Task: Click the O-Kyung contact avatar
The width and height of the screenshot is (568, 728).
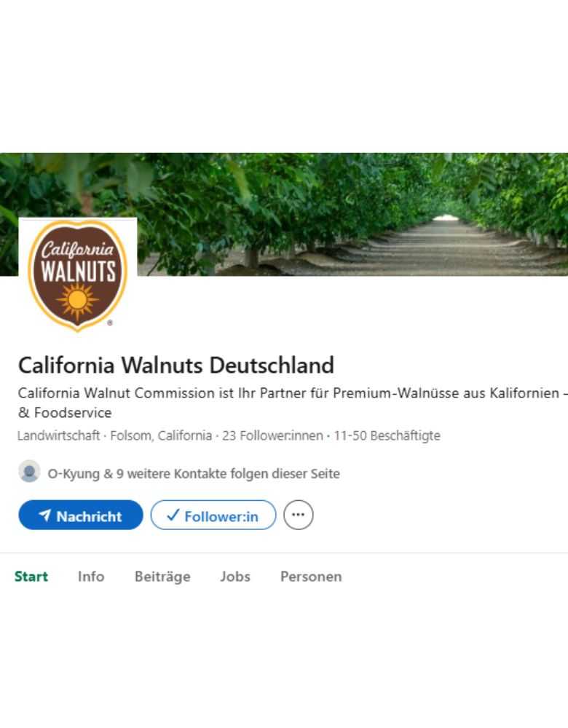Action: click(x=29, y=472)
